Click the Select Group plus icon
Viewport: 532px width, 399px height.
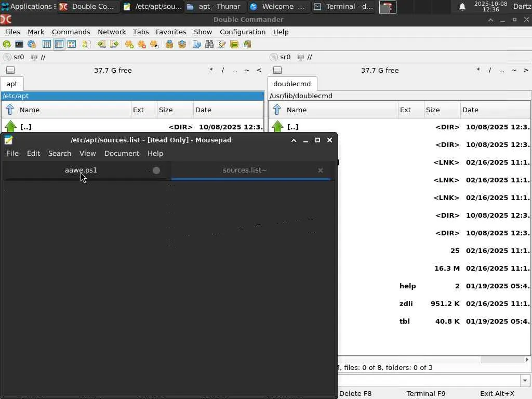pos(129,44)
